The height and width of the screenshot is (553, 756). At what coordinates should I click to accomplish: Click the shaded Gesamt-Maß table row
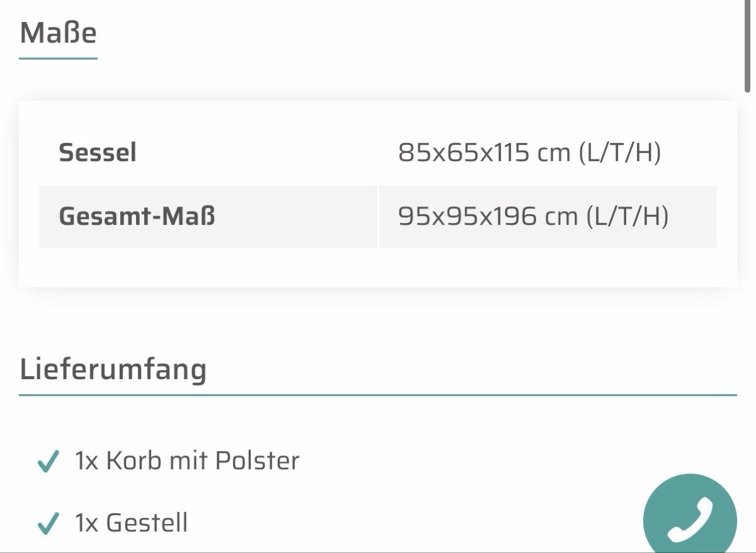click(x=378, y=217)
